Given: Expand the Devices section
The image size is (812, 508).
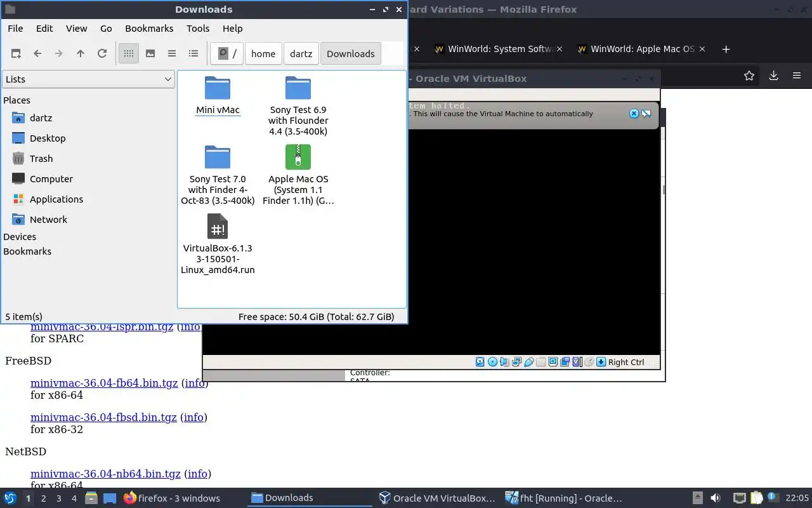Looking at the screenshot, I should (x=20, y=237).
